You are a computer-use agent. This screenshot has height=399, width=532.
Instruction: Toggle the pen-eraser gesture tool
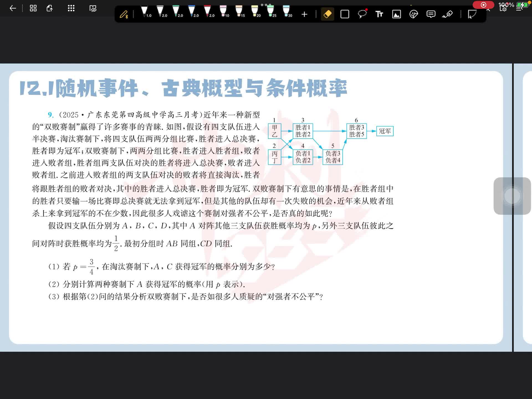pyautogui.click(x=447, y=14)
